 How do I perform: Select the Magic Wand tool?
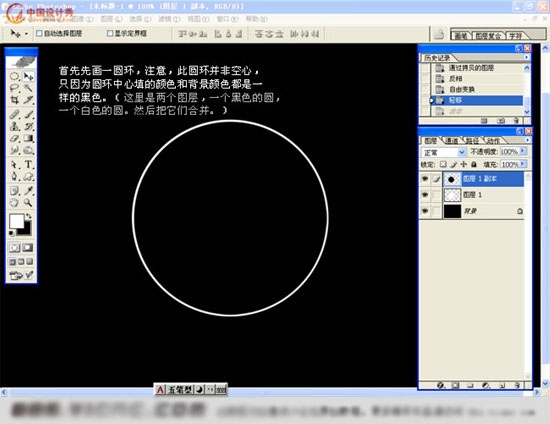[28, 88]
